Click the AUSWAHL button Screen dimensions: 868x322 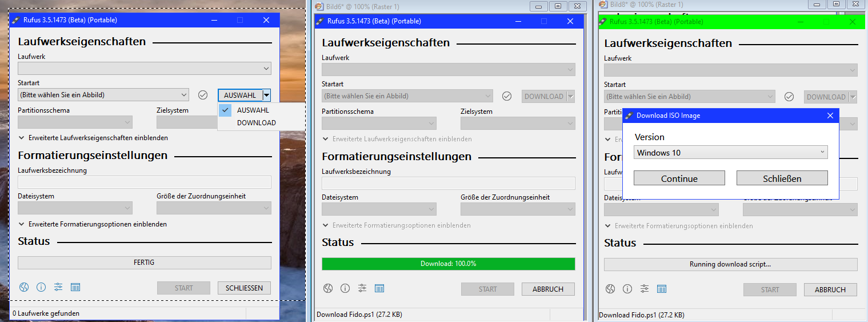240,95
